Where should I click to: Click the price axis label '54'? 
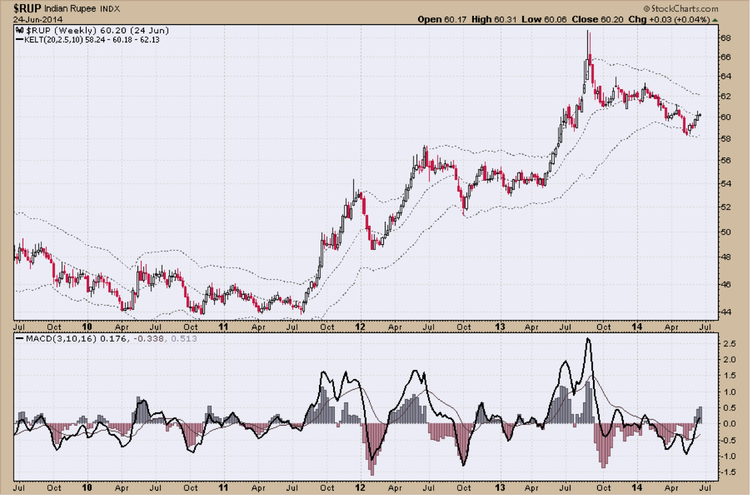(726, 184)
